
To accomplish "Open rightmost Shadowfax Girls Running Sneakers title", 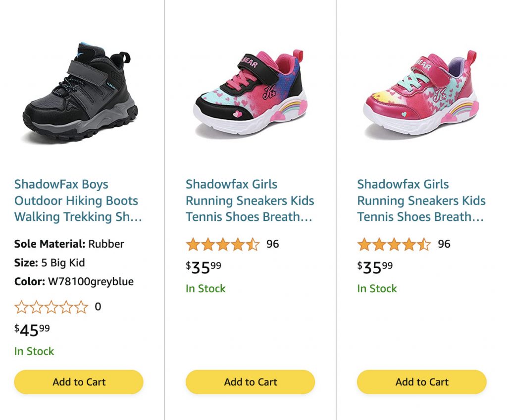I will [421, 201].
